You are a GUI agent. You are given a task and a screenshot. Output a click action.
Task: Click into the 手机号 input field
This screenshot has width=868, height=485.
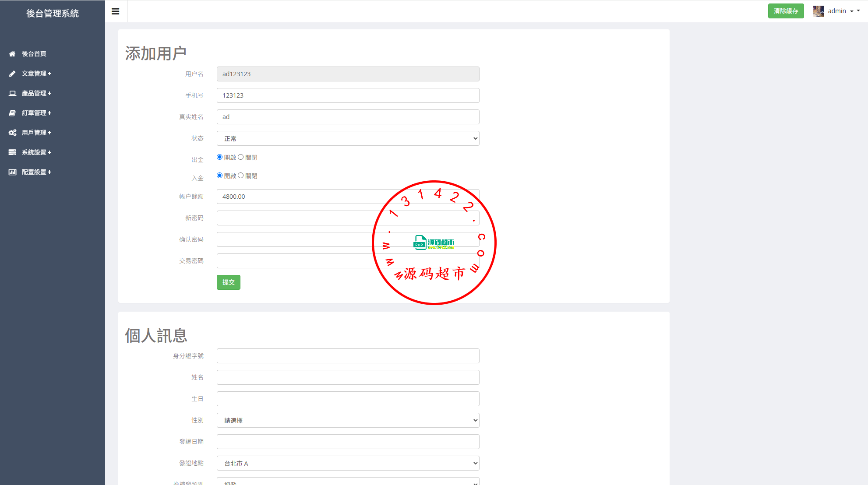pyautogui.click(x=348, y=95)
